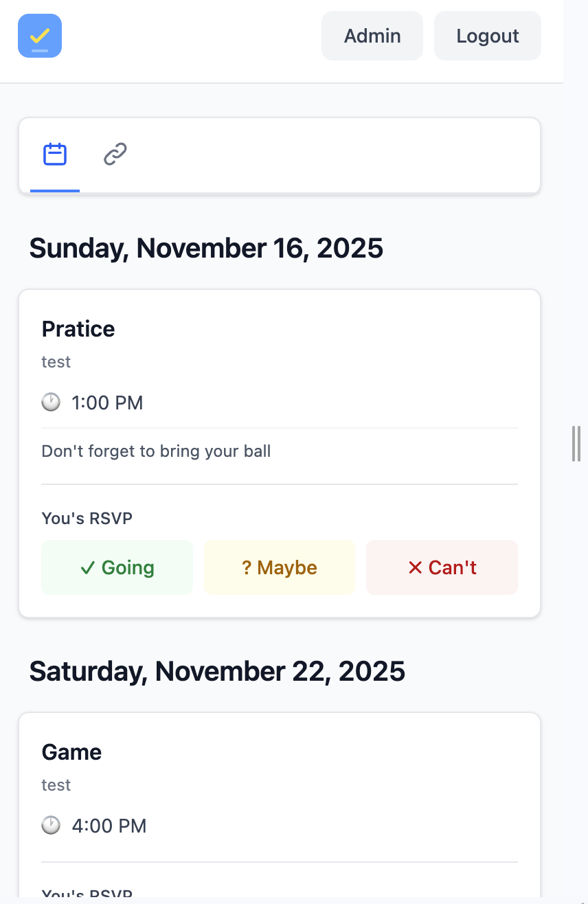
Task: Click the green checkmark inside the Going button
Action: click(x=87, y=567)
